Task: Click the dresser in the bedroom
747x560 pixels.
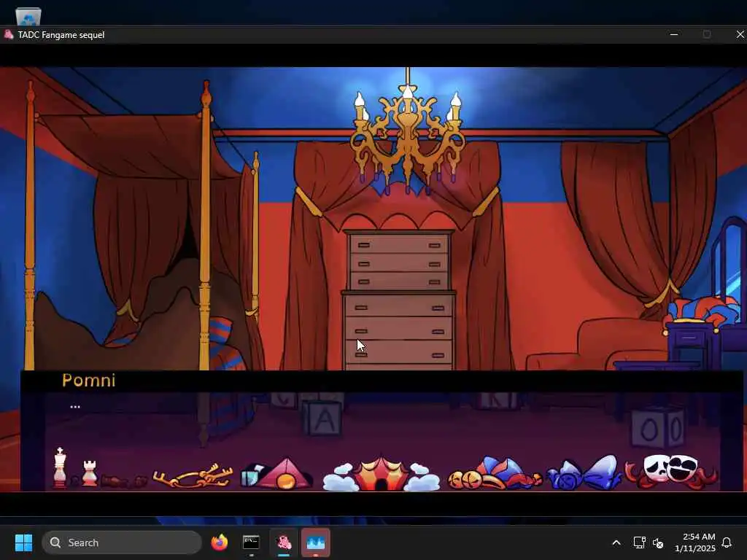Action: coord(399,300)
